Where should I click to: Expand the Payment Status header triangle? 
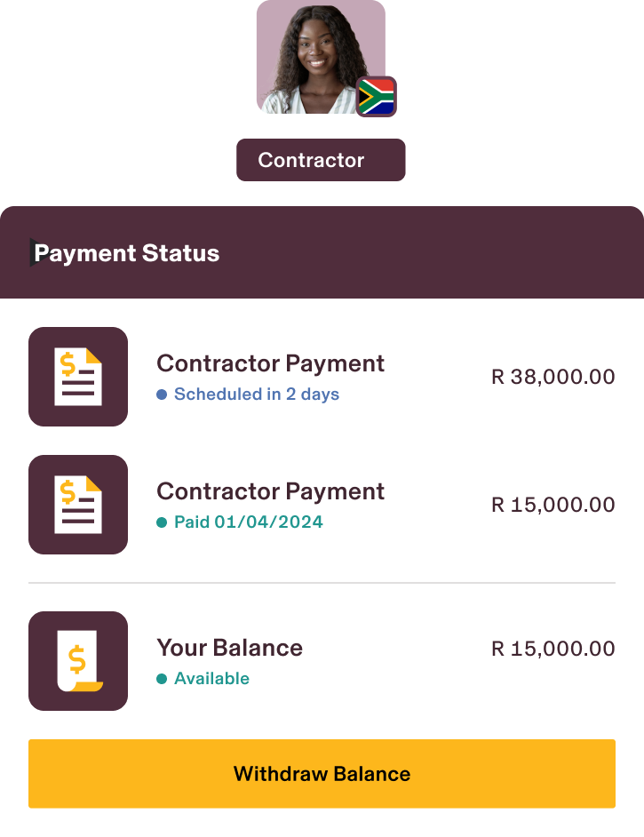pos(35,252)
